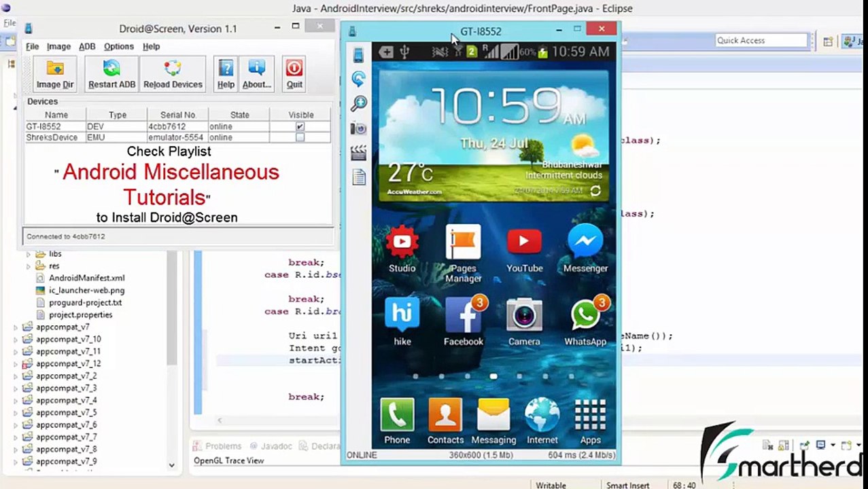Switch to the Javadoc tab

[x=270, y=446]
